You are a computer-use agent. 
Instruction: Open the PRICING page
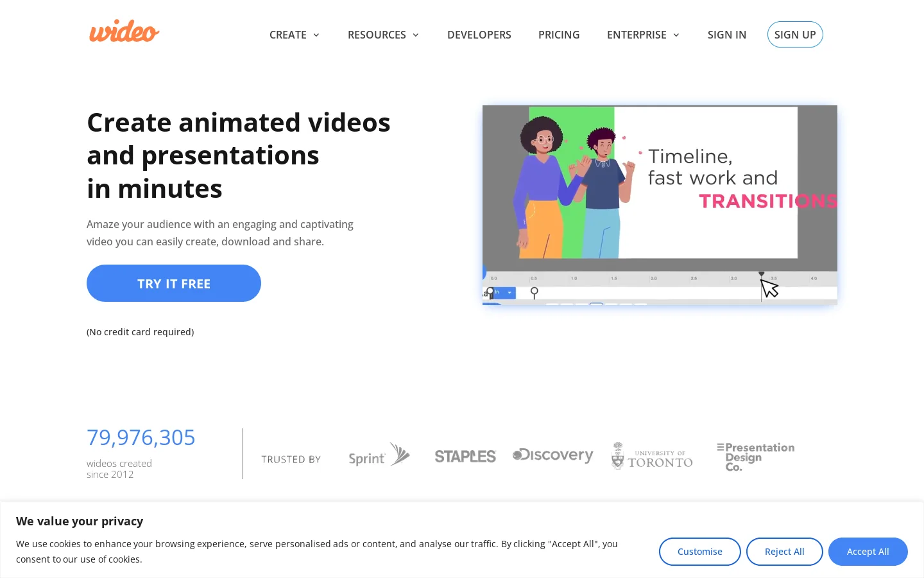[x=559, y=35]
